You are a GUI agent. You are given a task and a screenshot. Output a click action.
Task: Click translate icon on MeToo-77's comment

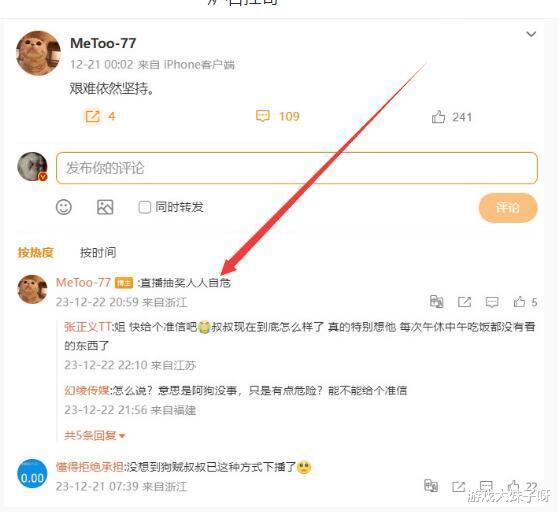point(437,302)
